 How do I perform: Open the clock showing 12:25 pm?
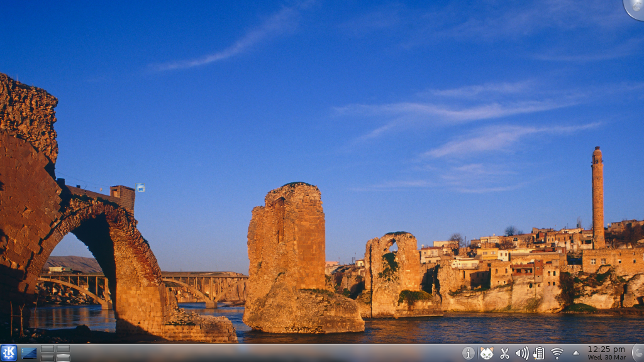click(607, 353)
